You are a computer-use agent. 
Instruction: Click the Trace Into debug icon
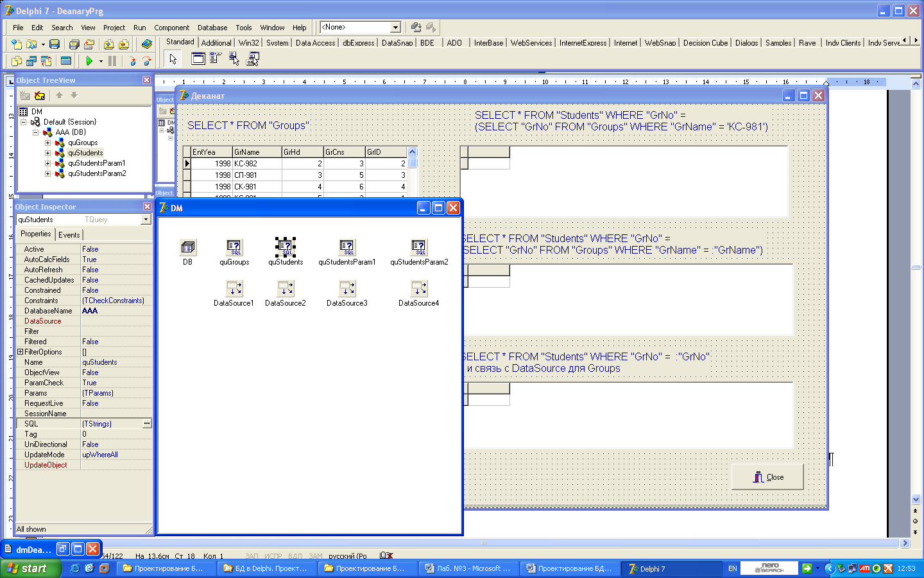click(132, 61)
